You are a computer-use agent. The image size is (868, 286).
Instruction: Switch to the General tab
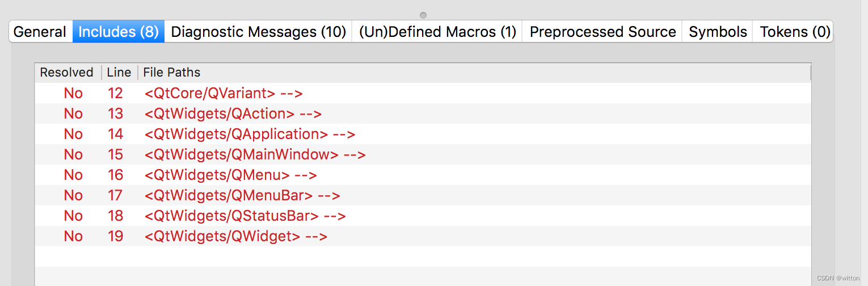pos(40,32)
